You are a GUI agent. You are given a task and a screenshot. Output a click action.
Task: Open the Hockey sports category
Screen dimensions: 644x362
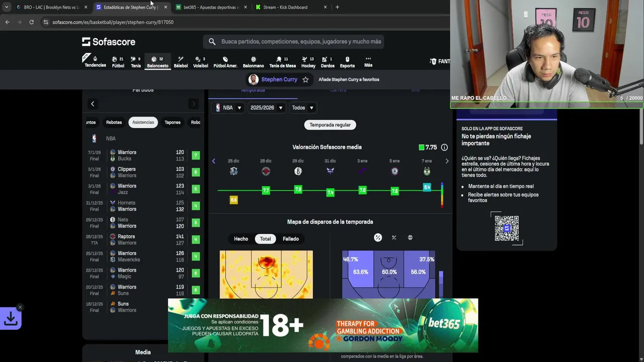point(308,62)
